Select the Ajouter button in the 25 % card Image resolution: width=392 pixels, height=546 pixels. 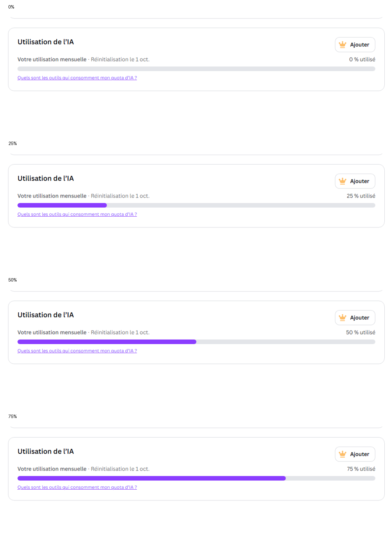coord(355,181)
